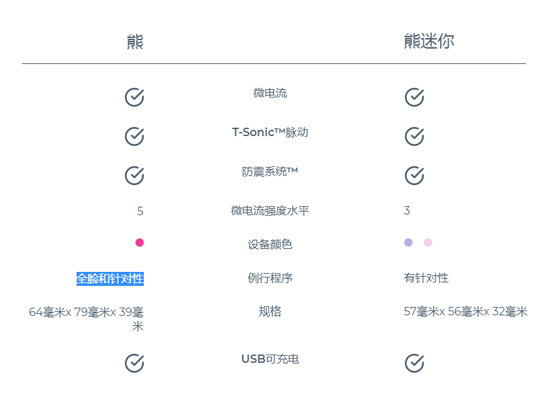Click the 熊 checkmark for USB可充电
Image resolution: width=554 pixels, height=393 pixels.
[134, 363]
